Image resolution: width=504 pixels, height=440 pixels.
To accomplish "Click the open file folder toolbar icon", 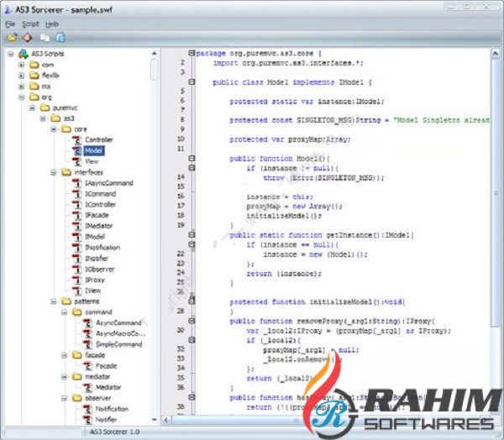I will pos(13,37).
